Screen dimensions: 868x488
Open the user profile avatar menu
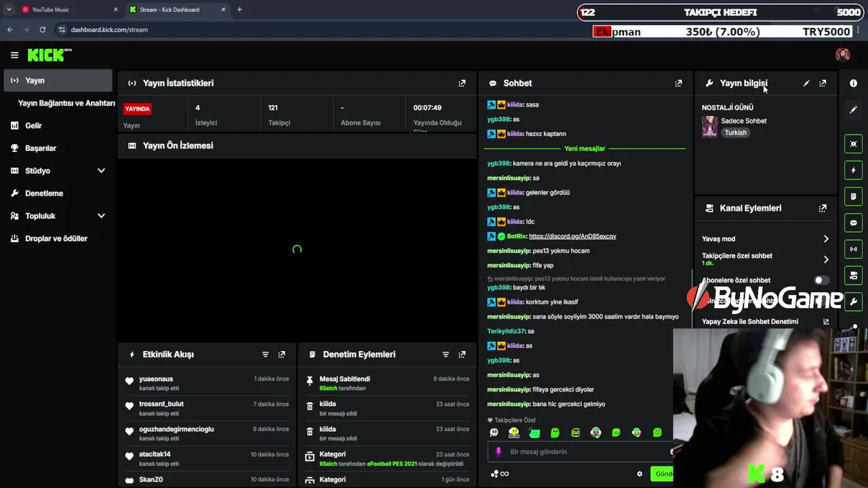842,55
